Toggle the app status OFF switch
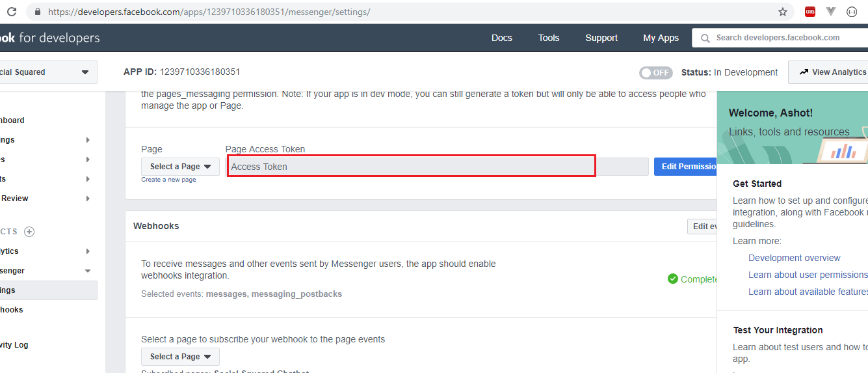This screenshot has width=868, height=373. tap(655, 72)
